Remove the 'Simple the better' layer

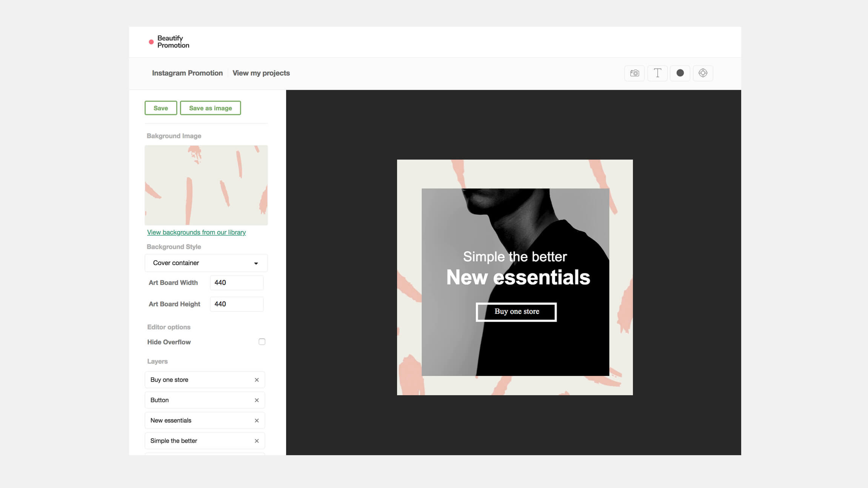[257, 441]
